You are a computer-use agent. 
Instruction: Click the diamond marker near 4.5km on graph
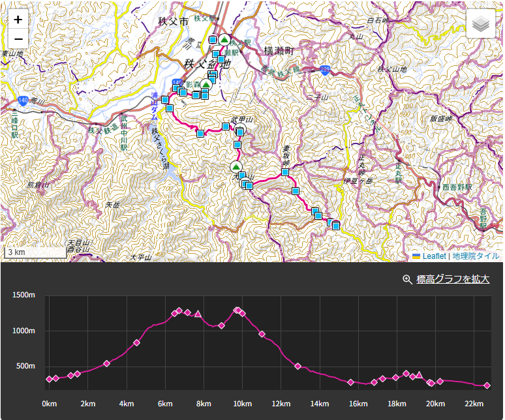click(136, 342)
